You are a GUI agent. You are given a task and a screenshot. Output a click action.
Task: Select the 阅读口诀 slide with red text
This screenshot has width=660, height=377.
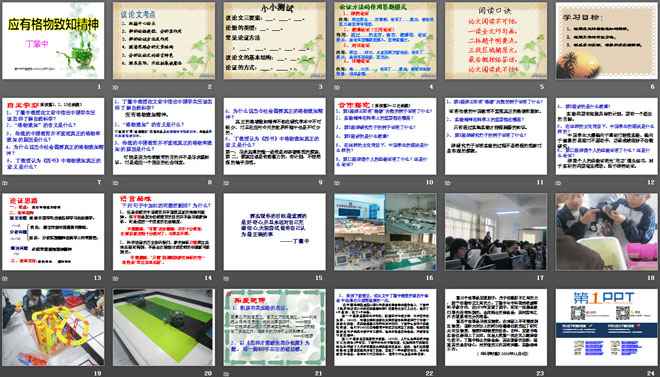point(496,41)
